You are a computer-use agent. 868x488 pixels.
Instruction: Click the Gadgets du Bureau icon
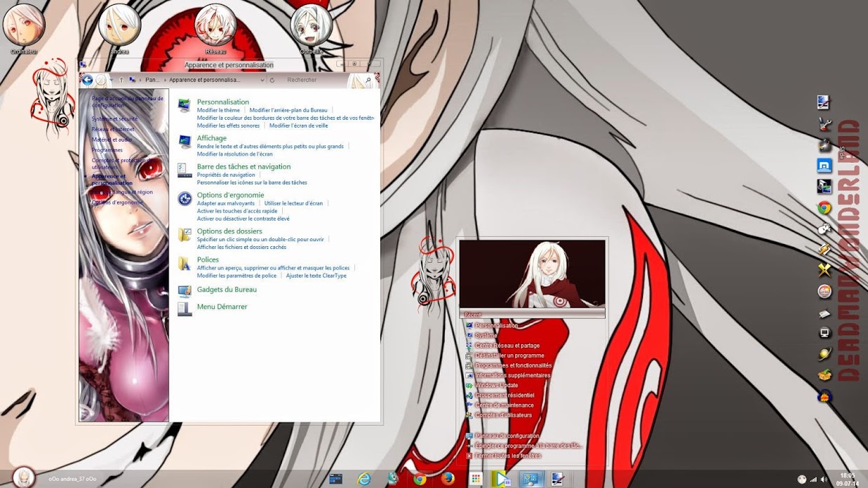tap(185, 291)
